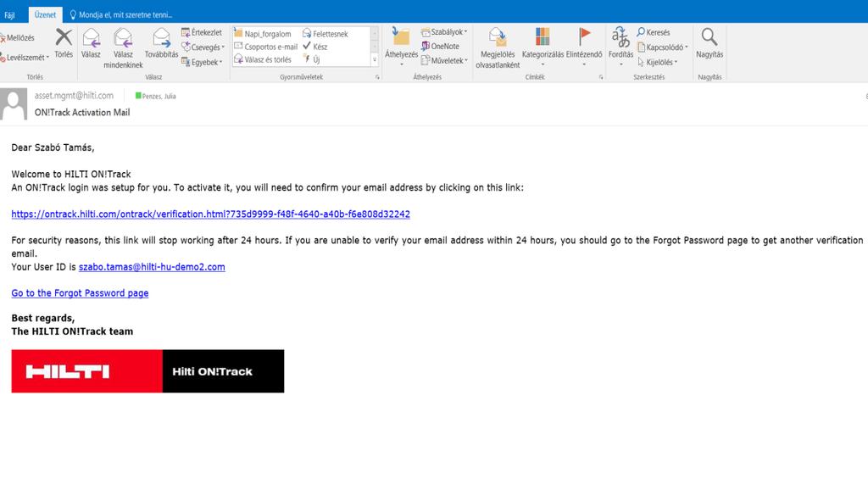Click the ON!Track Activation Mail subject

(x=82, y=113)
